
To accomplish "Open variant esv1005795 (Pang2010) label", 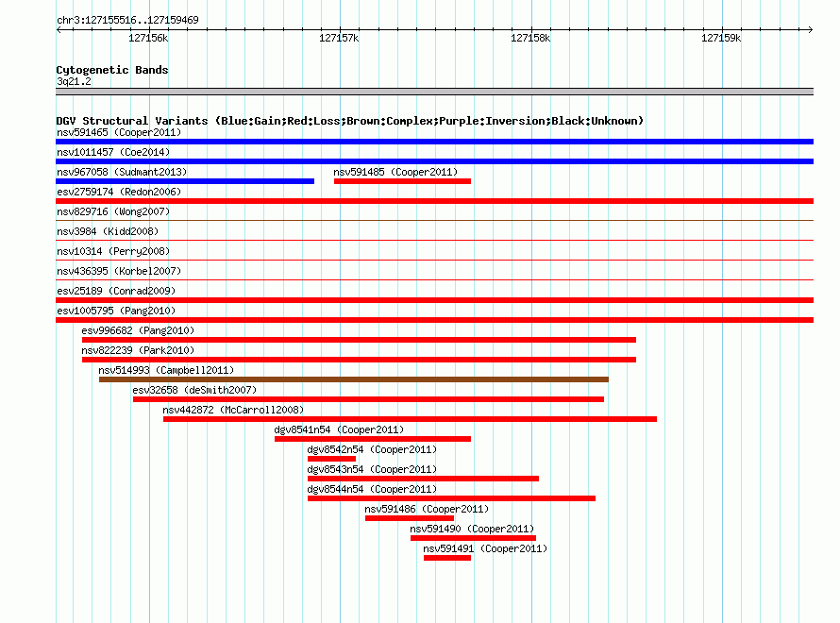I will click(116, 311).
